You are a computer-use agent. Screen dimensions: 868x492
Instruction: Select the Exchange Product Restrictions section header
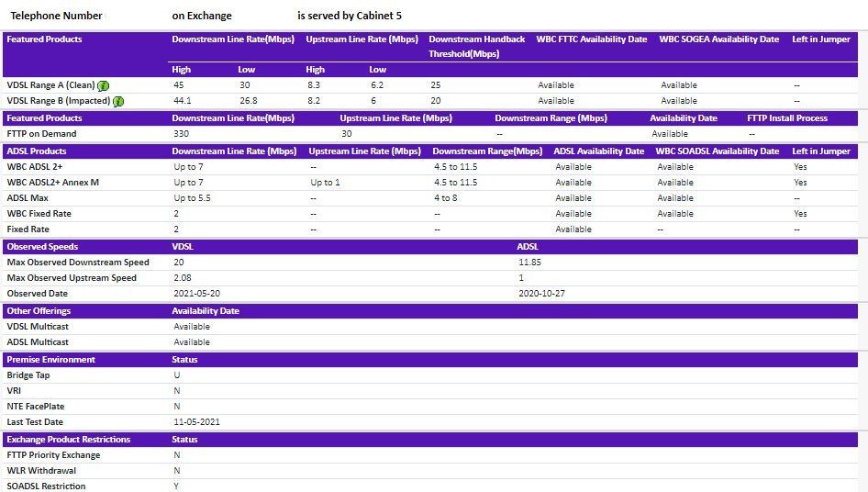pyautogui.click(x=68, y=440)
